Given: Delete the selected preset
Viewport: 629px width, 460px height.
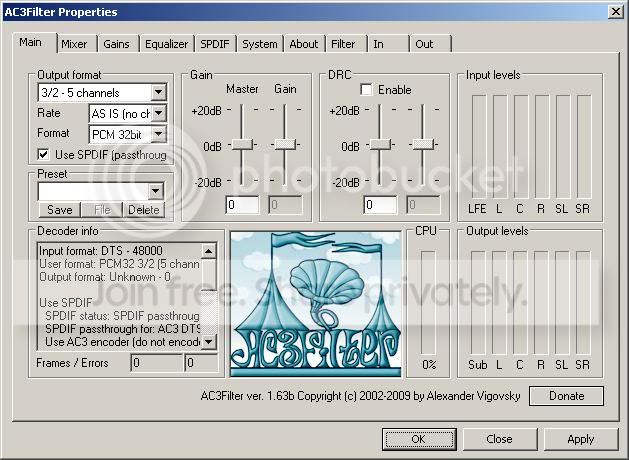Looking at the screenshot, I should [144, 210].
